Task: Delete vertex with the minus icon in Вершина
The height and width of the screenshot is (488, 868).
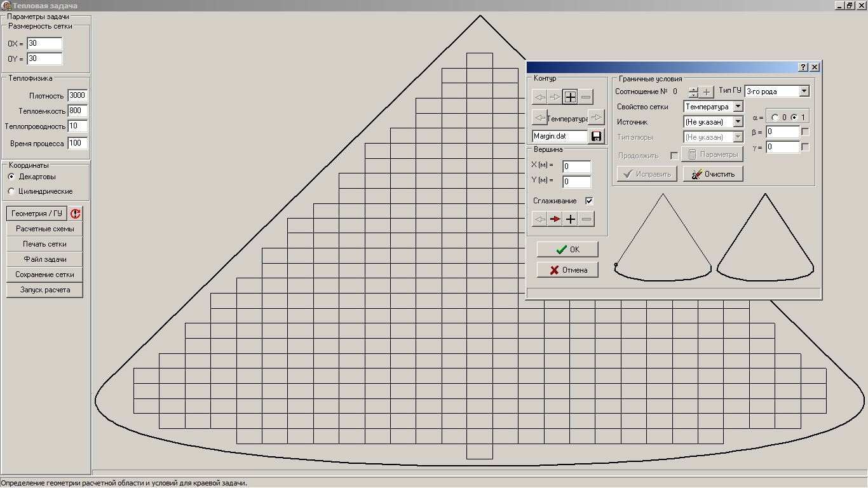Action: (x=587, y=219)
